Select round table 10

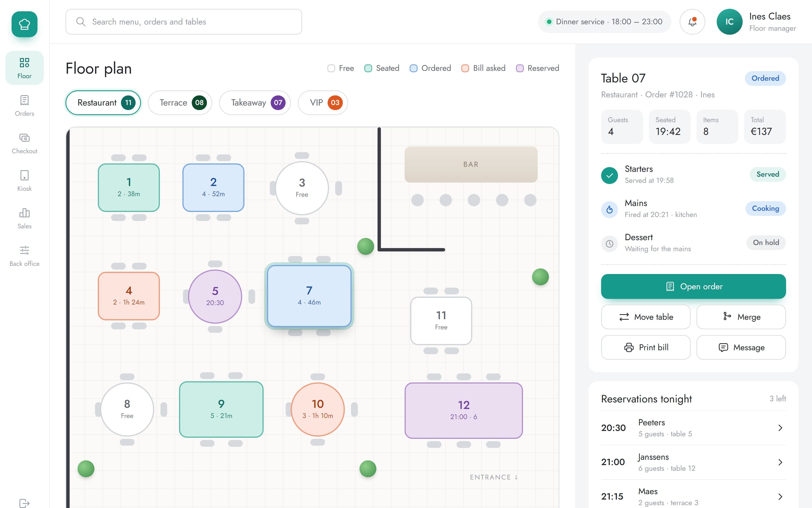click(317, 409)
